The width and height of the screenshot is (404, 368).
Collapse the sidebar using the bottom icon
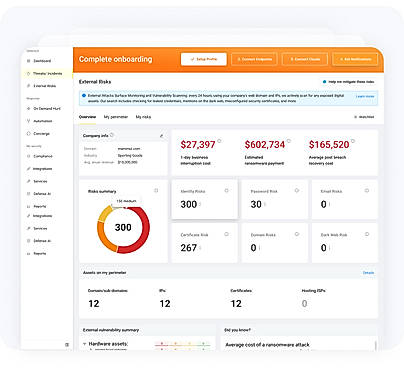pyautogui.click(x=67, y=344)
